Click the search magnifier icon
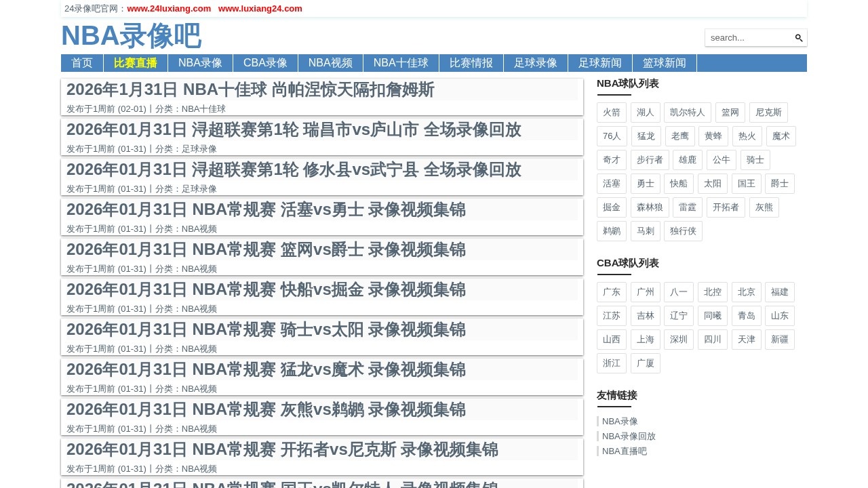 [798, 37]
